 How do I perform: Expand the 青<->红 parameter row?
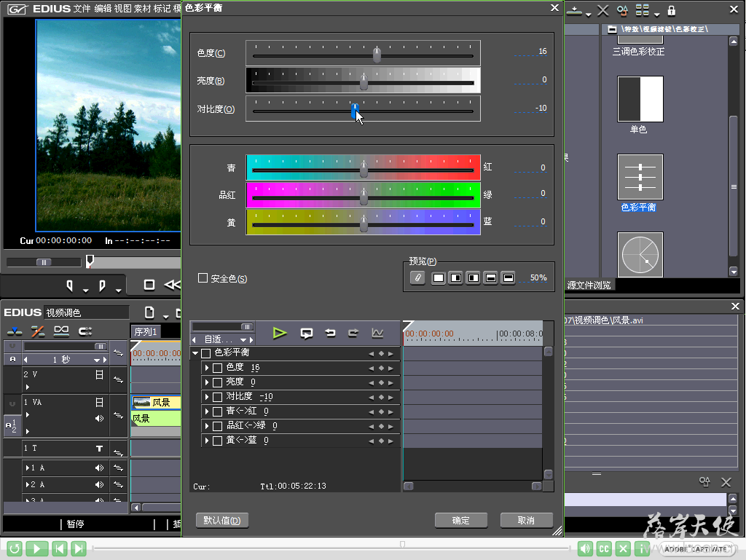tap(206, 411)
